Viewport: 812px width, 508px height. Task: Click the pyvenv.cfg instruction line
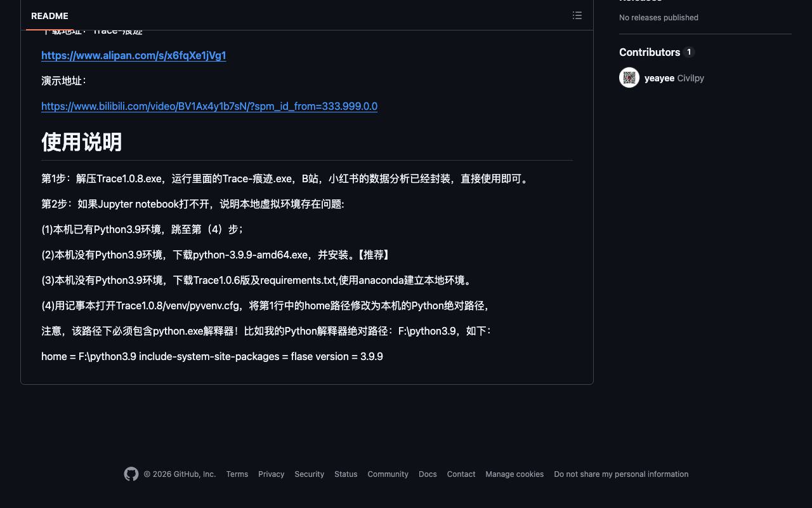(266, 305)
